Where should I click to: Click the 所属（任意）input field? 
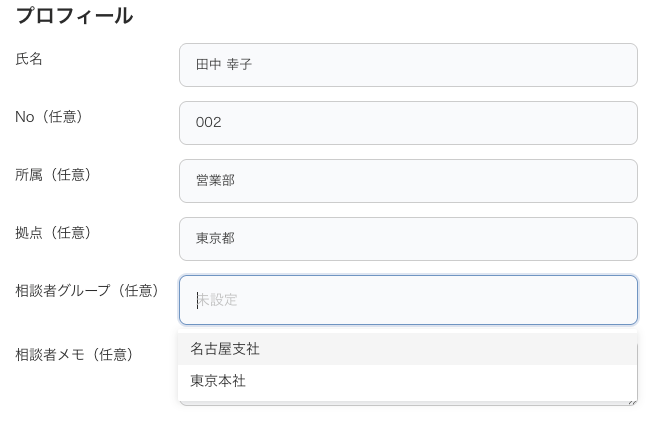click(x=408, y=181)
